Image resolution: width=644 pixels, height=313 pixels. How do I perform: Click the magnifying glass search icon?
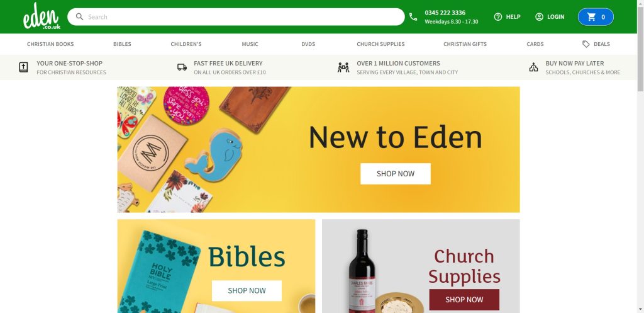click(80, 17)
